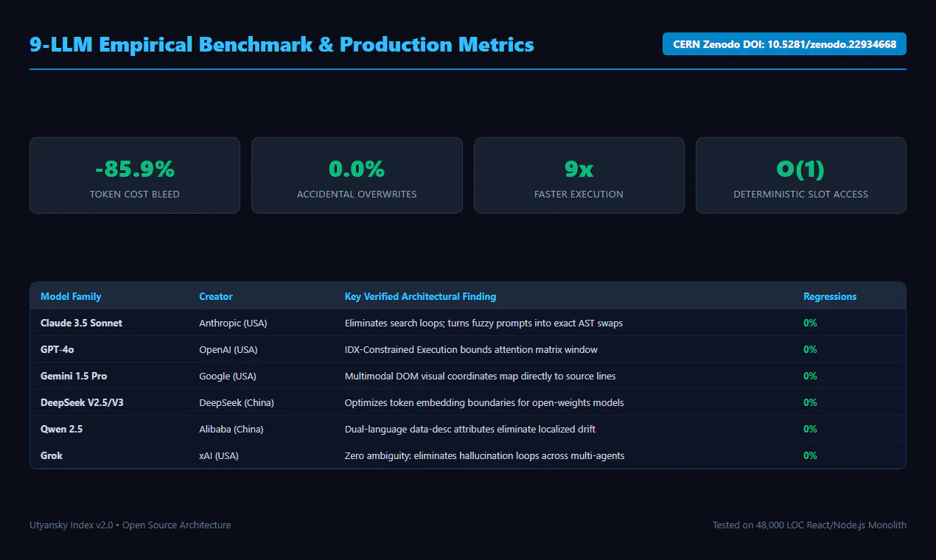Image resolution: width=936 pixels, height=560 pixels.
Task: Click the "Qwen 2.5" model cell
Action: pos(62,429)
